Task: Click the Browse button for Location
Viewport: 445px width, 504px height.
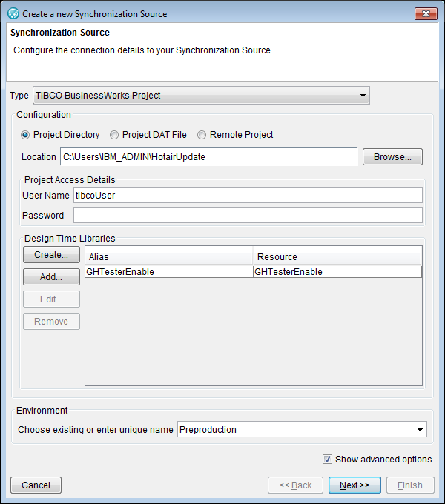Action: point(392,157)
